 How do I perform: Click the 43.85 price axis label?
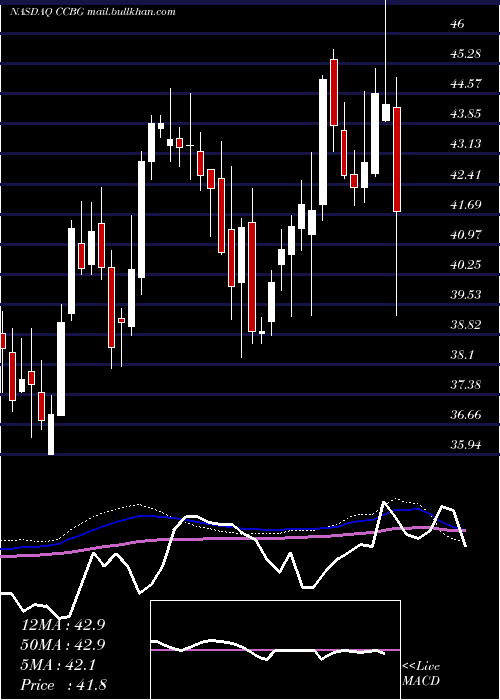[466, 114]
